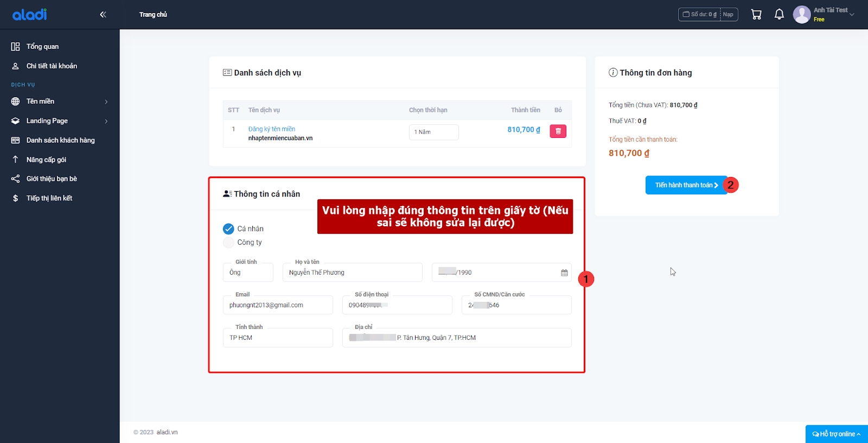
Task: Collapse the sidebar with double-chevron icon
Action: pyautogui.click(x=103, y=15)
